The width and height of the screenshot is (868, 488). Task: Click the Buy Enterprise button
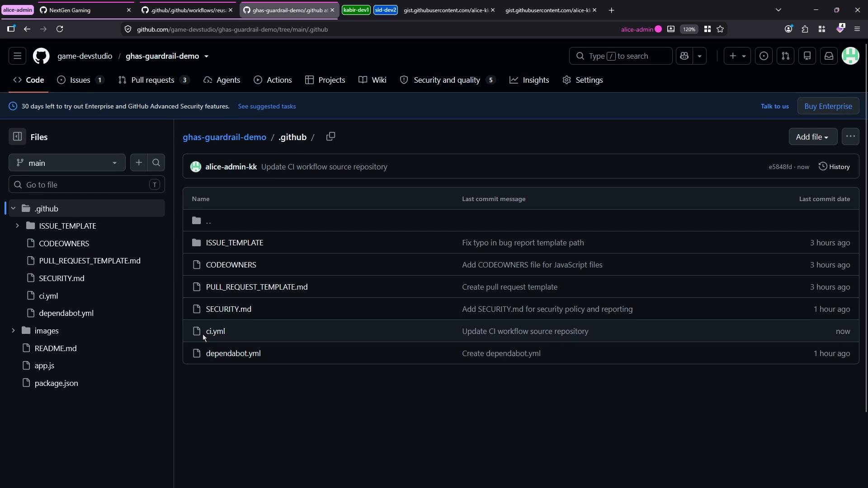[x=828, y=106]
